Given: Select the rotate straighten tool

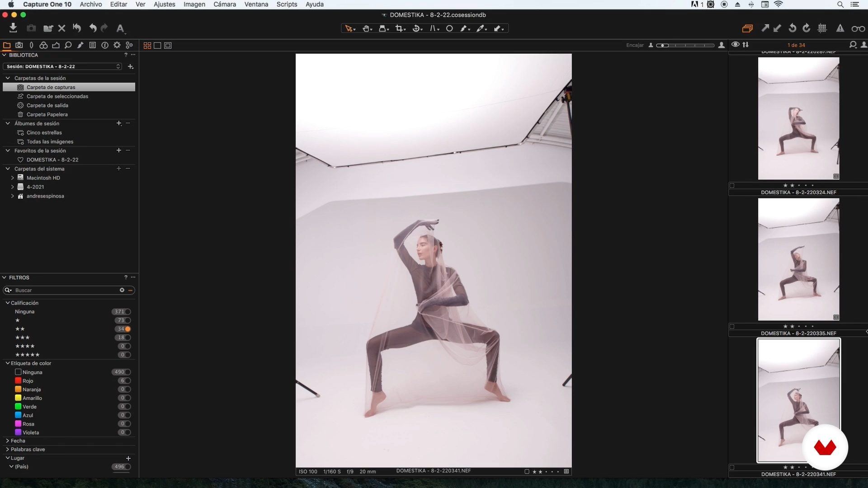Looking at the screenshot, I should point(417,28).
